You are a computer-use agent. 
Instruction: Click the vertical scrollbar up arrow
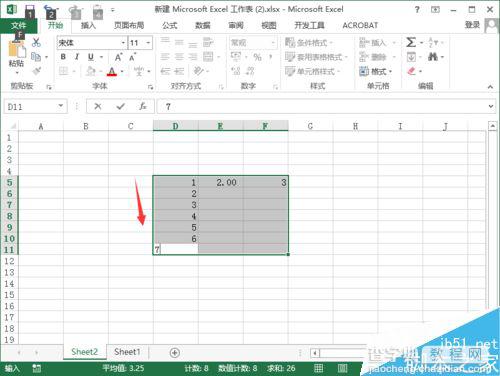[x=492, y=126]
